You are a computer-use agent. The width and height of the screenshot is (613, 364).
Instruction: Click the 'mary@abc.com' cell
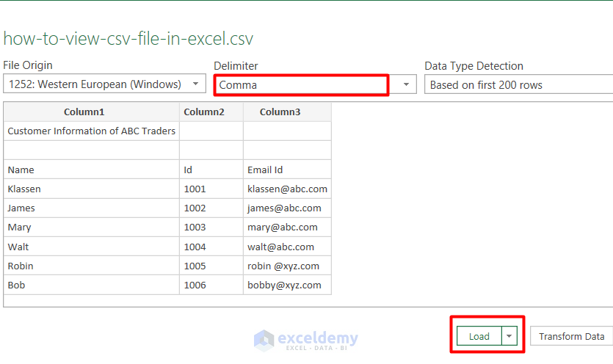pyautogui.click(x=287, y=227)
